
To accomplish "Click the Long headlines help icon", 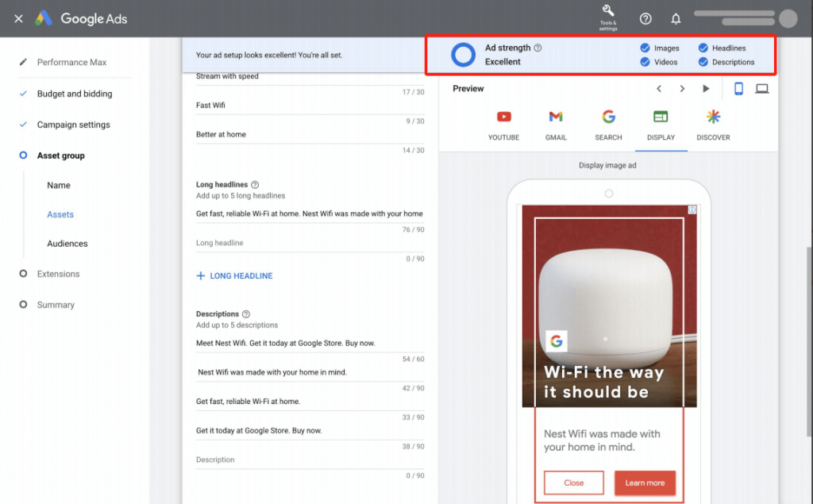I will click(x=255, y=185).
